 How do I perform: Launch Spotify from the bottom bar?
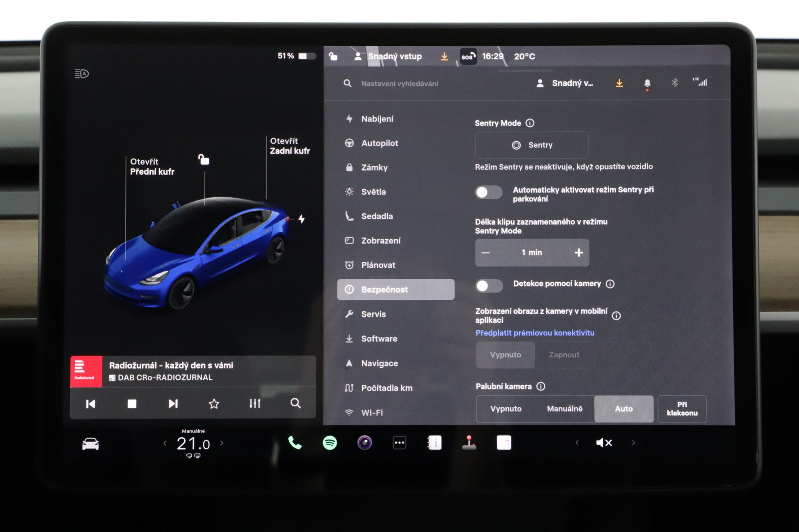(x=330, y=443)
